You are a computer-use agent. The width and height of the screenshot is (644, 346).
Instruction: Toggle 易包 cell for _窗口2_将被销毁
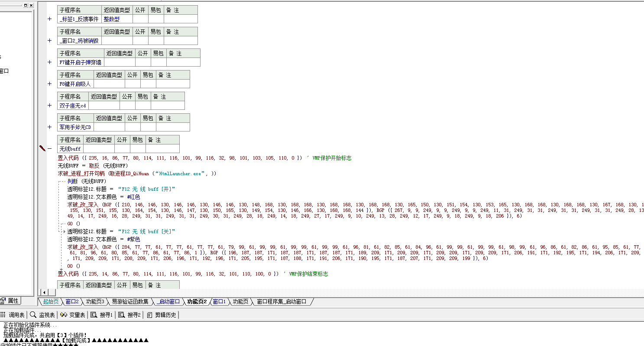(156, 41)
